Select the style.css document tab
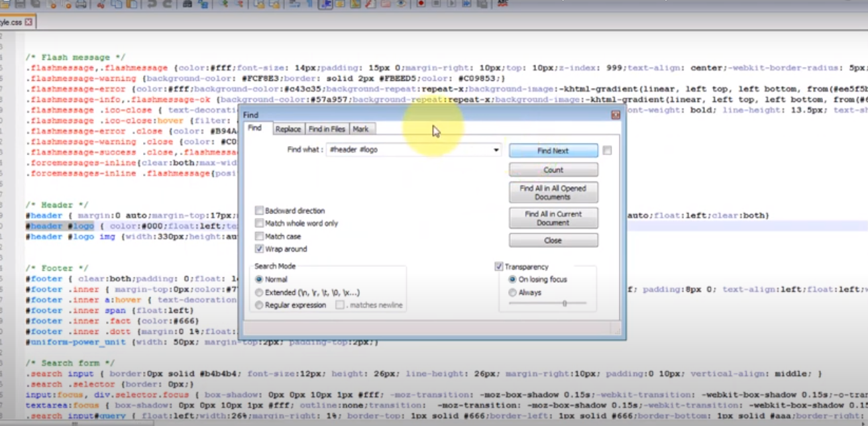Image resolution: width=868 pixels, height=426 pixels. (11, 22)
